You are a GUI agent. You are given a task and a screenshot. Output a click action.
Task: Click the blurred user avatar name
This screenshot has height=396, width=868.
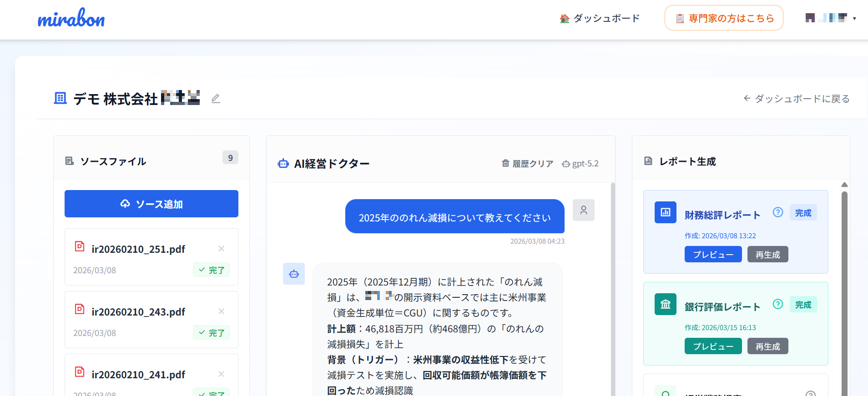coord(826,18)
